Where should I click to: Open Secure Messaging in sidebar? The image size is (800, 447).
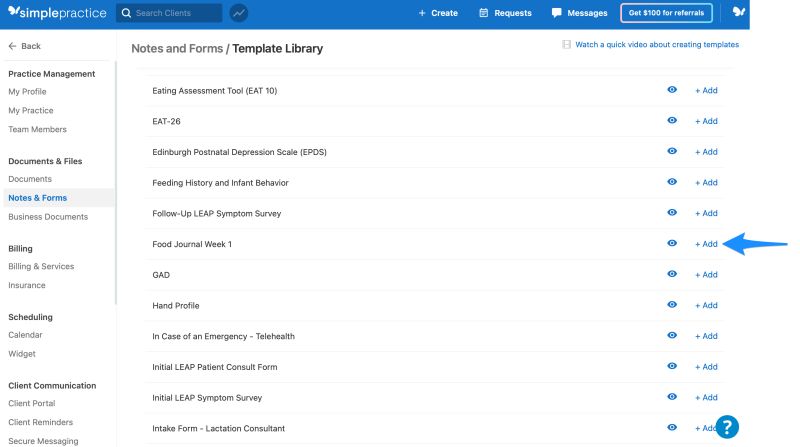[x=43, y=441]
